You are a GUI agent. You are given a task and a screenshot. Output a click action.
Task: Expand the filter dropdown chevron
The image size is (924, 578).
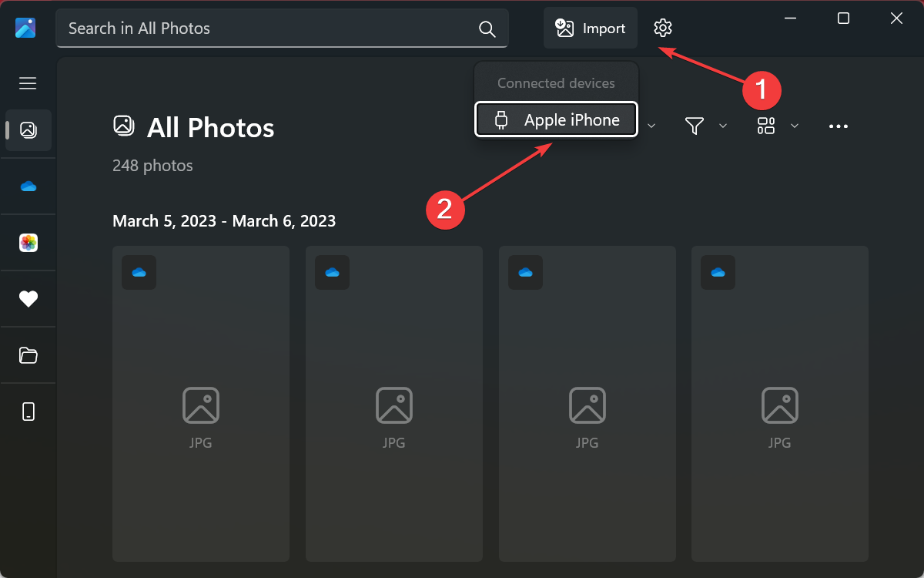click(723, 126)
